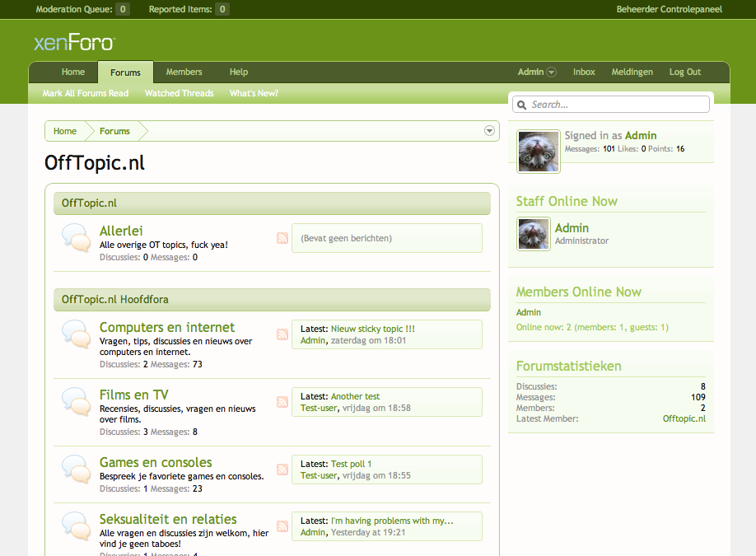The height and width of the screenshot is (556, 756).
Task: Open latest thread Another test
Action: [355, 396]
